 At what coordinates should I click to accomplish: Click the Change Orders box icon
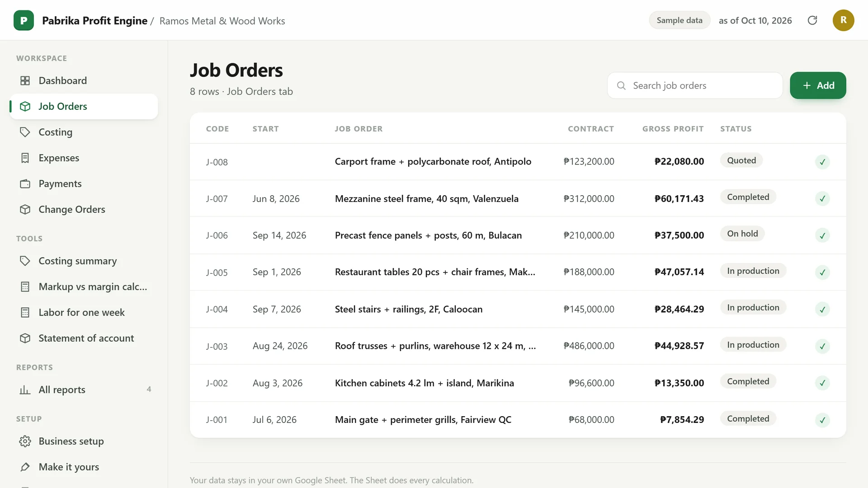pyautogui.click(x=25, y=209)
